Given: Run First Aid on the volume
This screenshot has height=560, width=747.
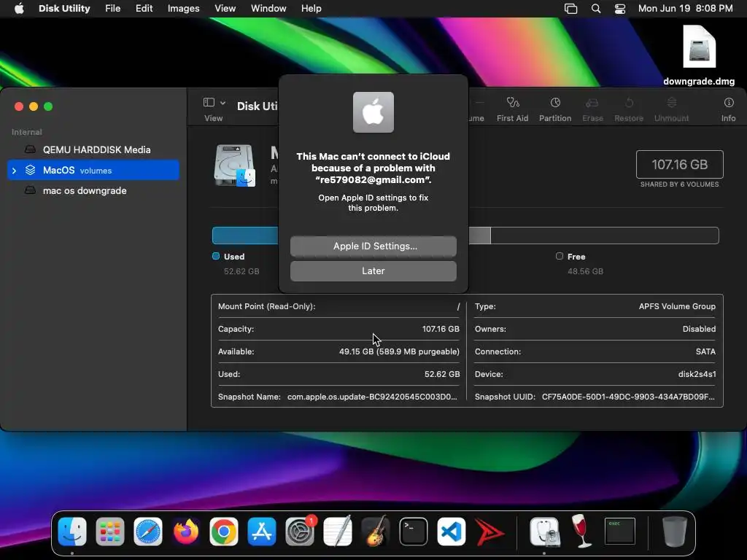Looking at the screenshot, I should (x=513, y=109).
